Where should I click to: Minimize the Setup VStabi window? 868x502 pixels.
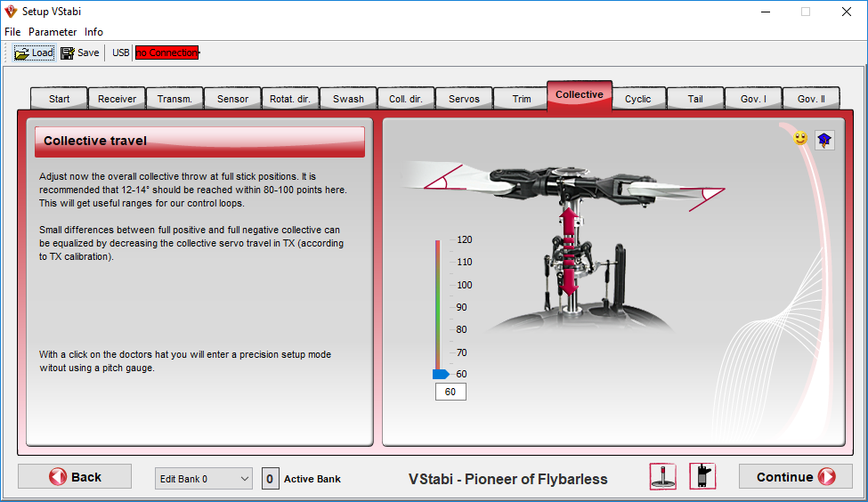[766, 12]
